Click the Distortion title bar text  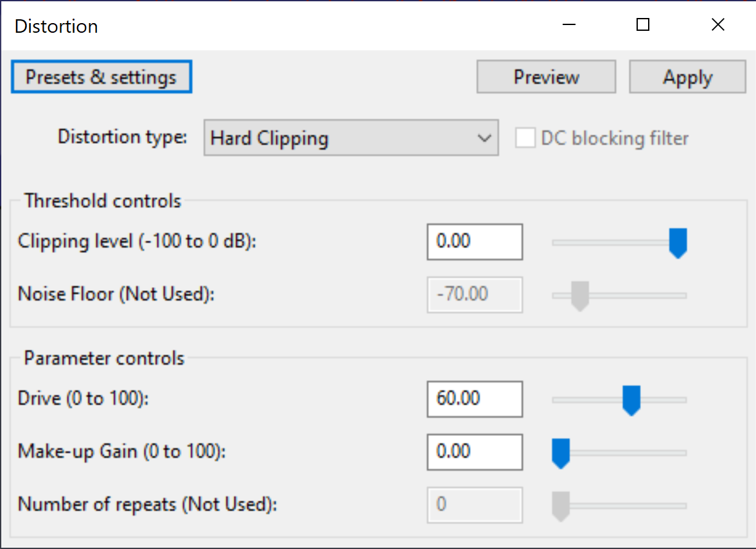point(57,26)
